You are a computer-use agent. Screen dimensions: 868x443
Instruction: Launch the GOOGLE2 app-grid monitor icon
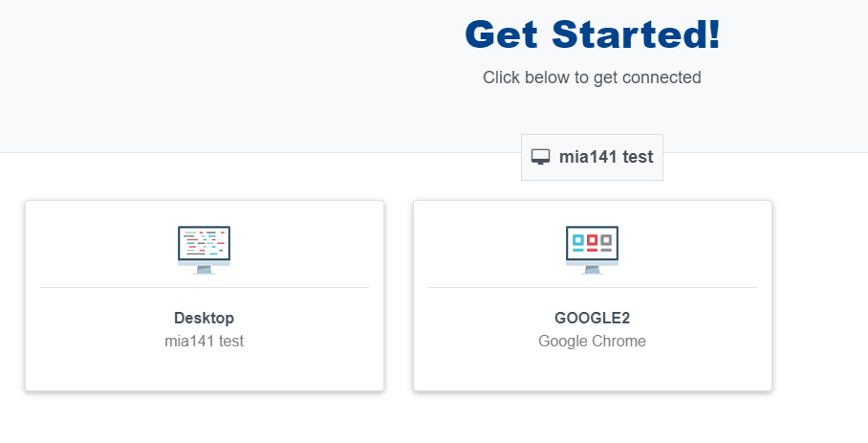592,250
